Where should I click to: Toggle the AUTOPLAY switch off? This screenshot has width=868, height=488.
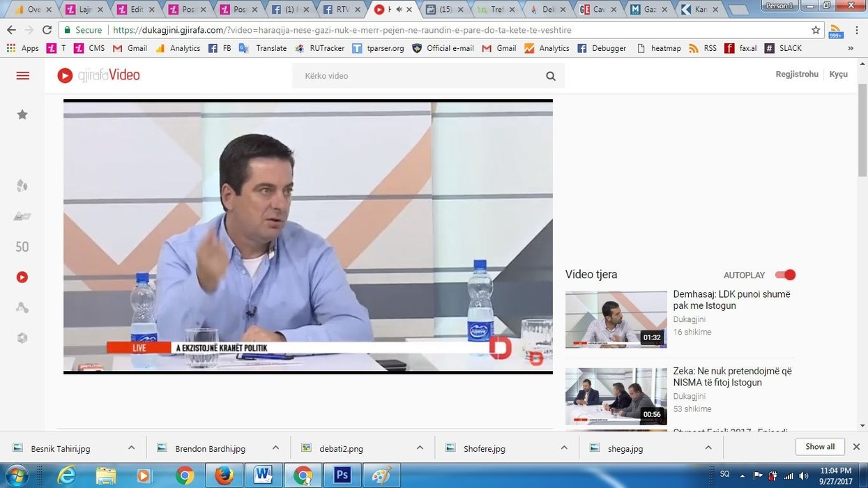tap(785, 275)
